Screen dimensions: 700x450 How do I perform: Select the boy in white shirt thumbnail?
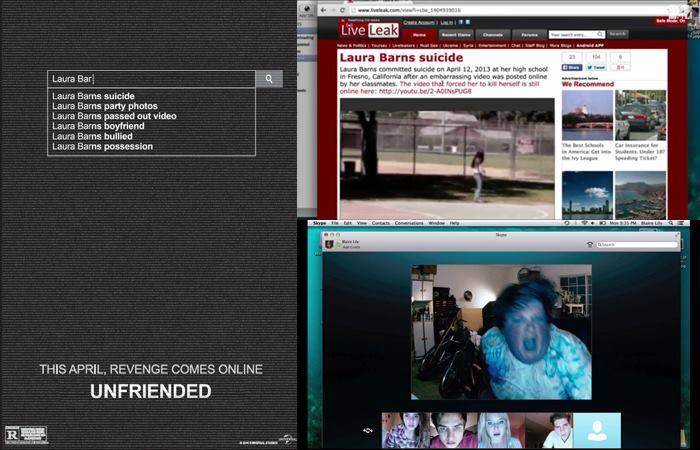549,430
